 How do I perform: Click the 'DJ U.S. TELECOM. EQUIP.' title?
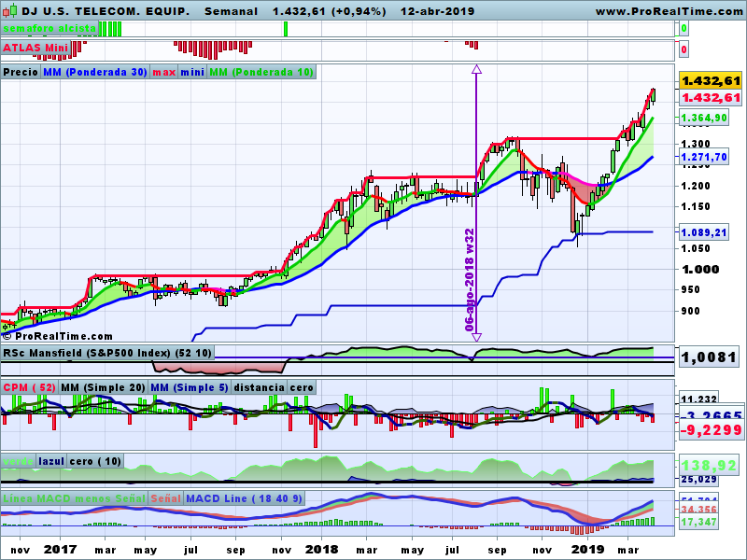point(106,11)
